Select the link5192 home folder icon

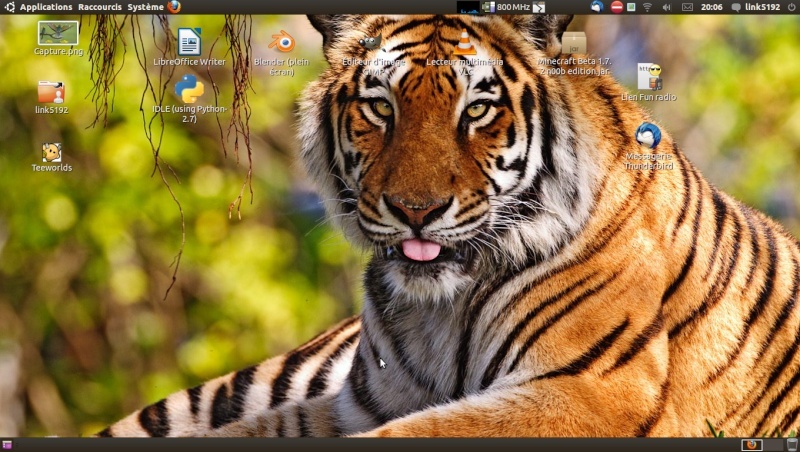click(x=52, y=97)
